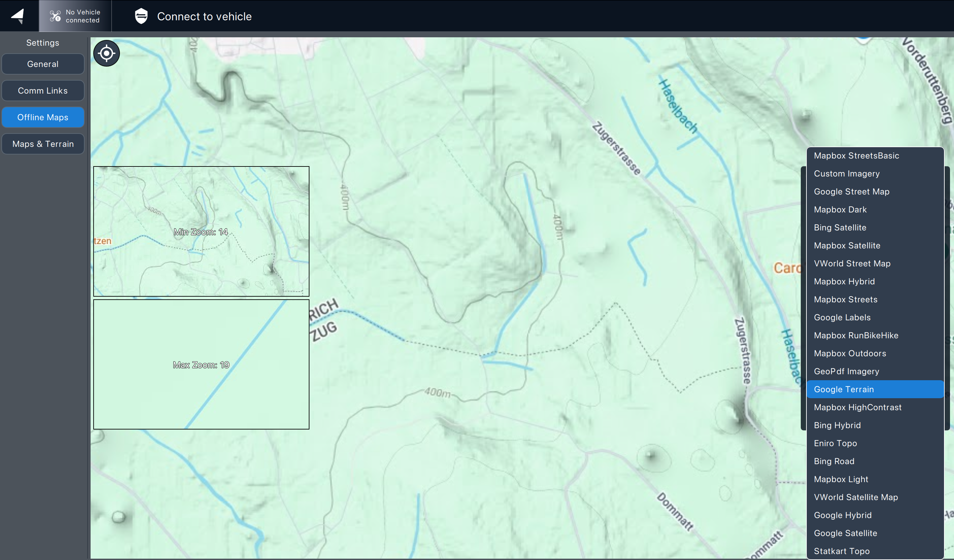The width and height of the screenshot is (954, 560).
Task: Open Maps & Terrain settings
Action: (43, 144)
